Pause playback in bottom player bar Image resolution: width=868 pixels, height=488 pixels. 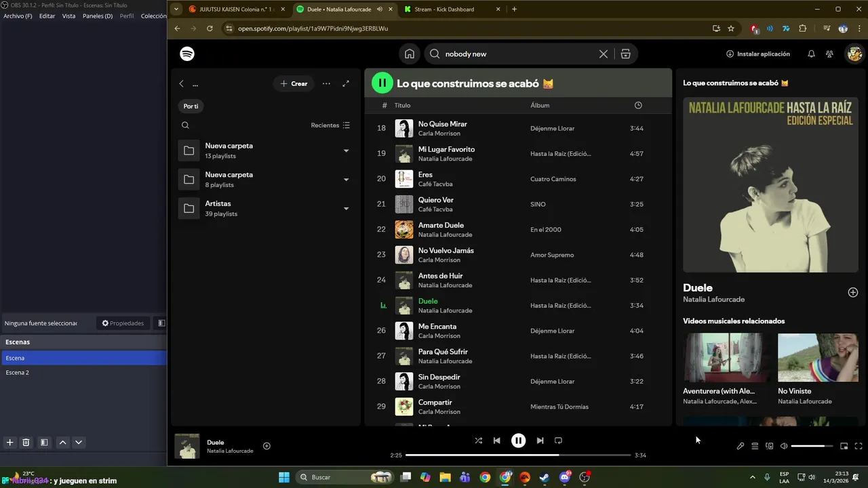[x=518, y=441]
